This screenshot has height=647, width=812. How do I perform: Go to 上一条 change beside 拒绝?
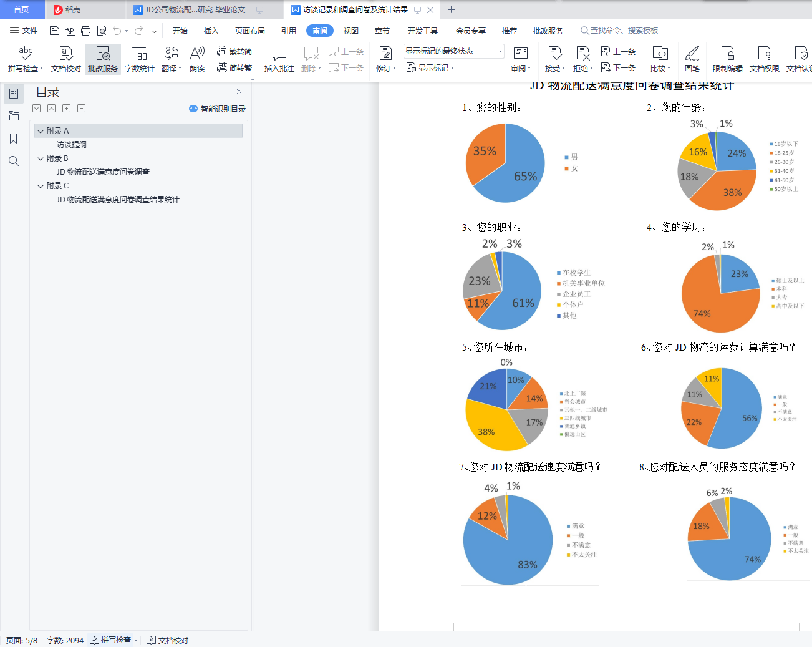click(618, 52)
